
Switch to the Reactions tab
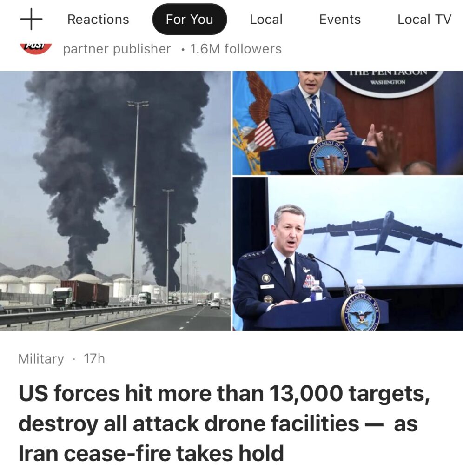click(x=98, y=20)
